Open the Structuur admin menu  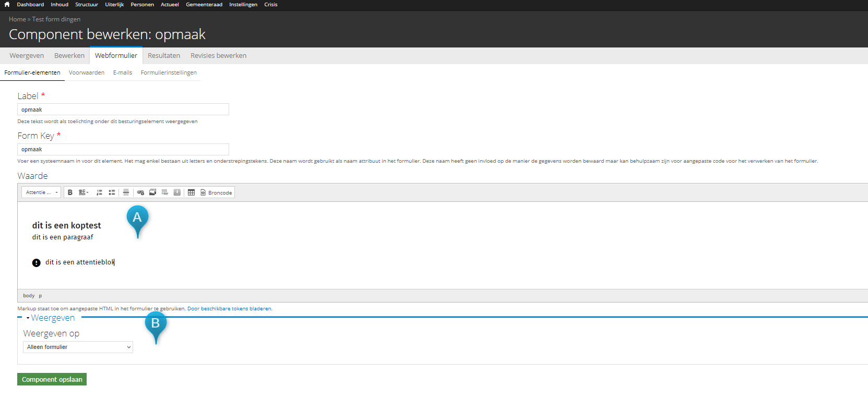(86, 5)
